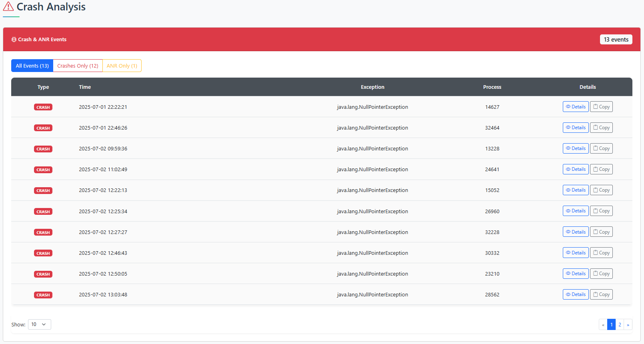Switch to the All Events (13) filter
Viewport: 644px width, 344px height.
coord(32,66)
